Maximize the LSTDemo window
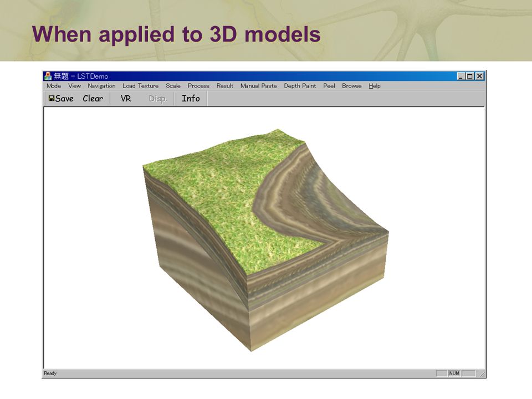Image resolution: width=532 pixels, height=399 pixels. click(x=469, y=76)
